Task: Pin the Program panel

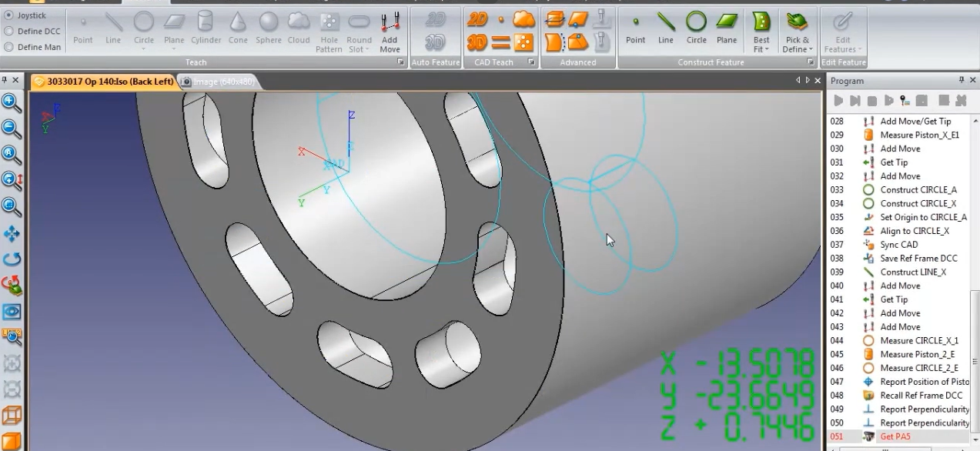Action: point(962,81)
